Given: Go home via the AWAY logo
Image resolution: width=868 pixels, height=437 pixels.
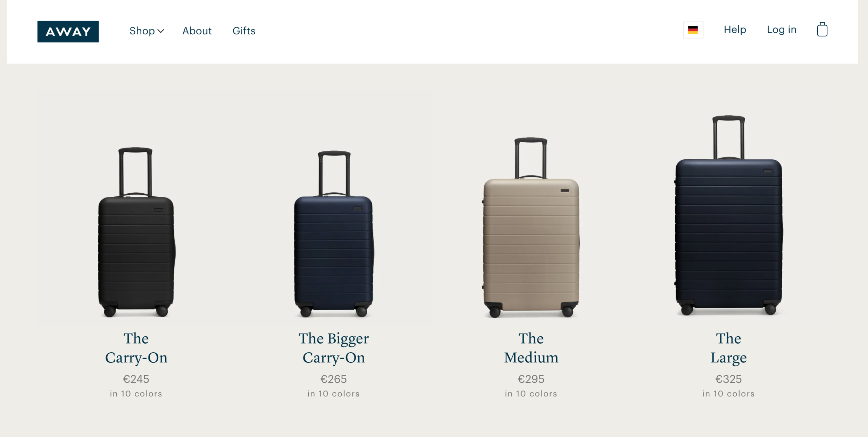Looking at the screenshot, I should coord(68,32).
